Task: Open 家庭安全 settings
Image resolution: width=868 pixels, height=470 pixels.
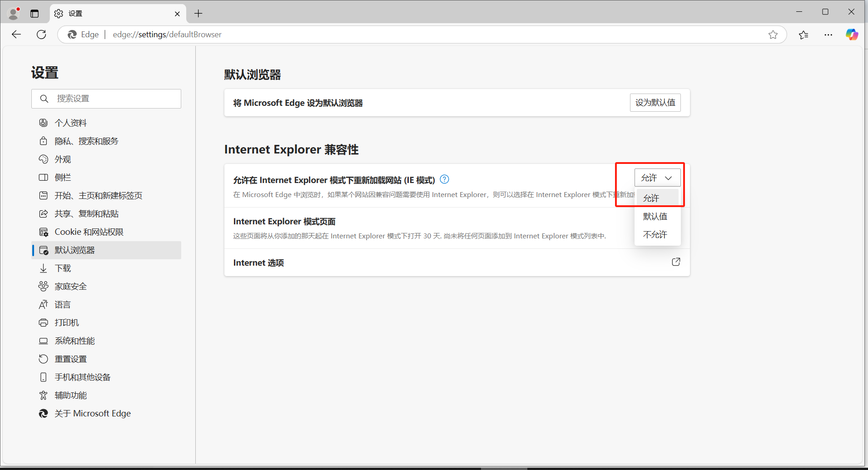Action: coord(106,287)
